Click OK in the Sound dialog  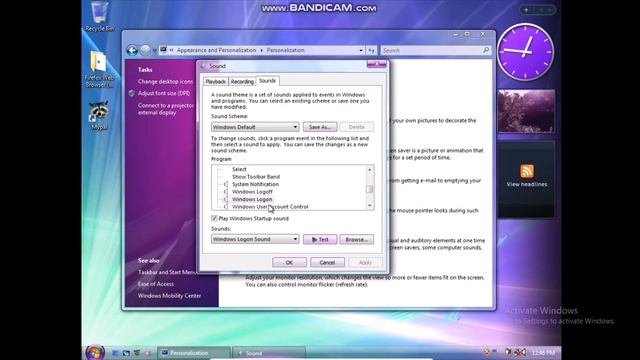(289, 262)
